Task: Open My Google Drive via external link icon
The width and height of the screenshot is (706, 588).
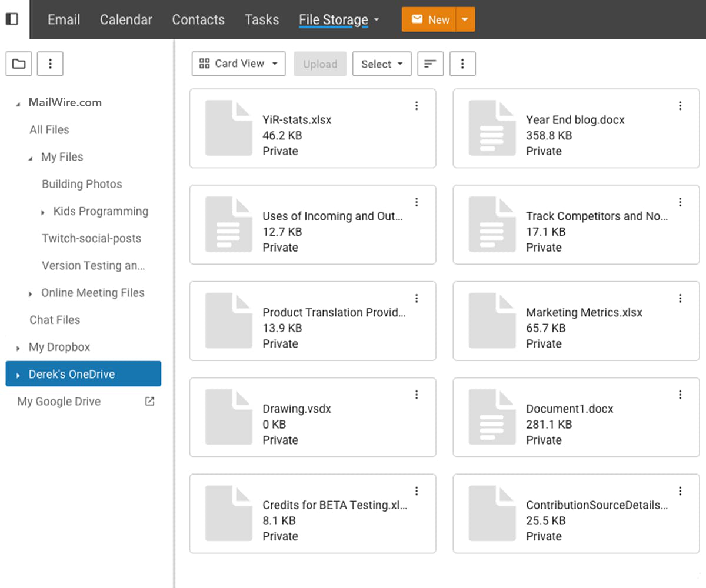Action: pos(149,400)
